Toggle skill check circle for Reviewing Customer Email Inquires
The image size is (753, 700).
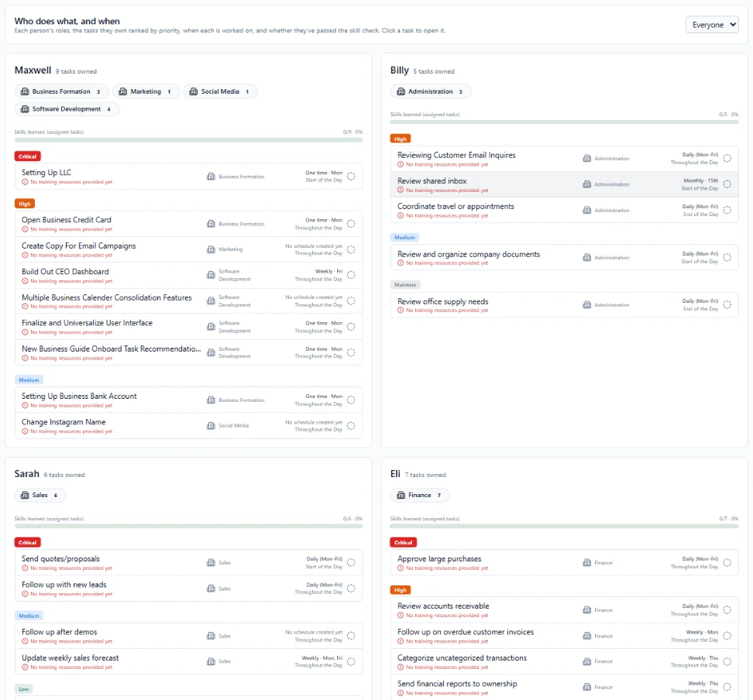pos(727,159)
